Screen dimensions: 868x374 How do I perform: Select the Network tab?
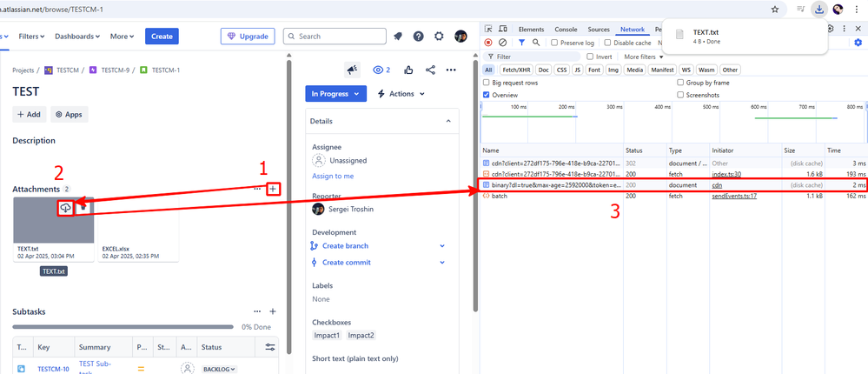tap(633, 30)
